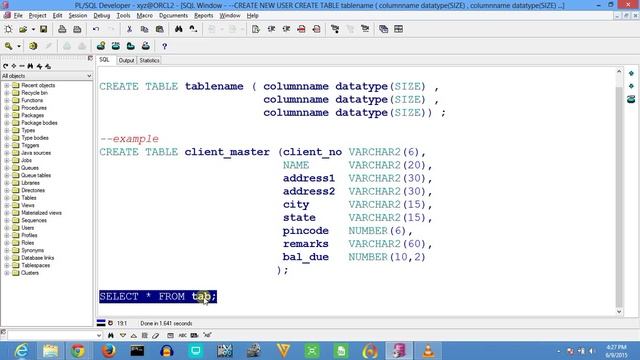Viewport: 640px width, 360px height.
Task: Click the binoculars find icon in object browser
Action: (31, 66)
